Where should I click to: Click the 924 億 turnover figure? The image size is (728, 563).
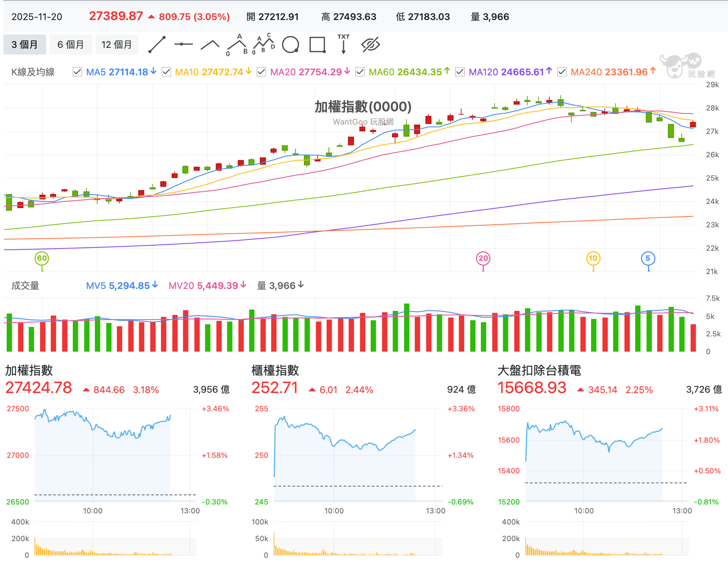(x=461, y=389)
